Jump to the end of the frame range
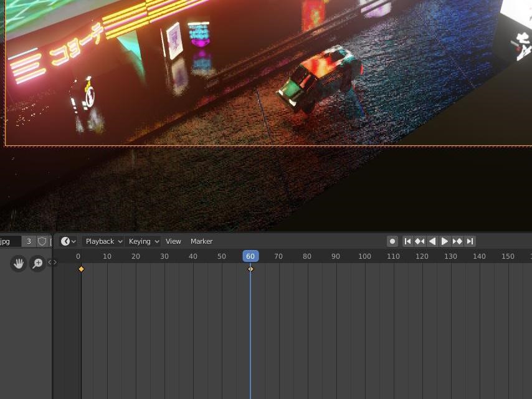 point(470,241)
